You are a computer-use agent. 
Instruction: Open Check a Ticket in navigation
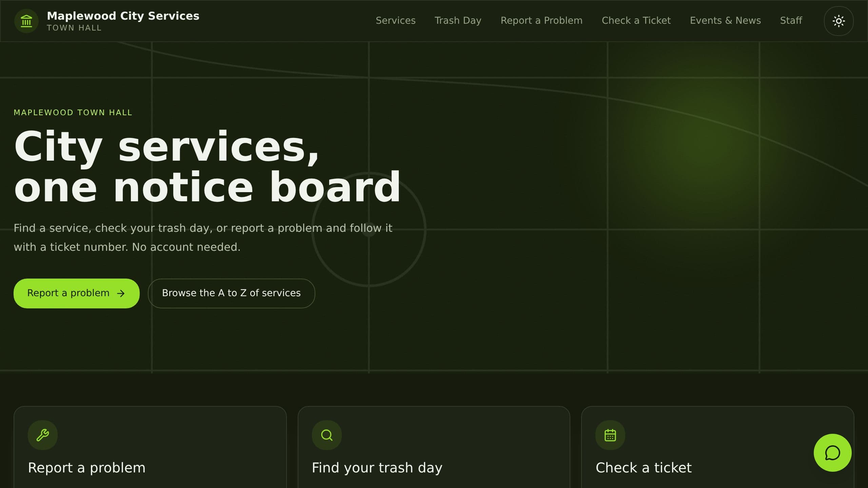pyautogui.click(x=636, y=21)
